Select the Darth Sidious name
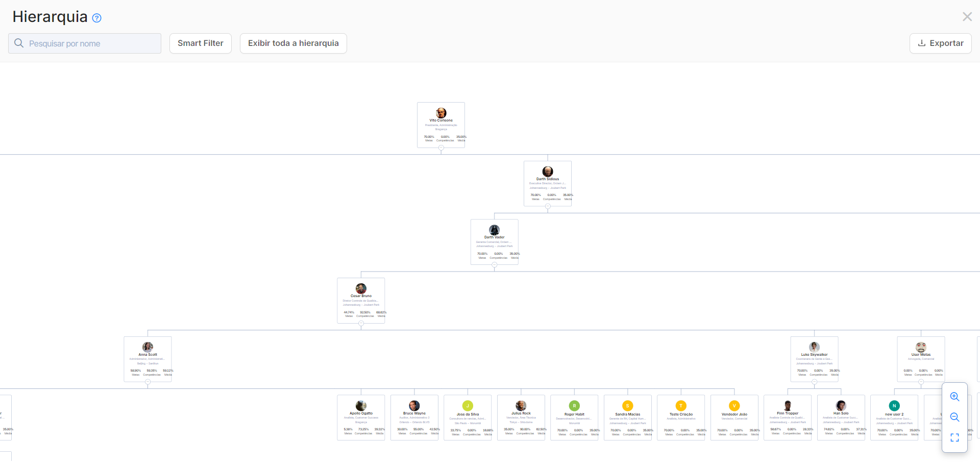This screenshot has height=465, width=980. click(548, 179)
